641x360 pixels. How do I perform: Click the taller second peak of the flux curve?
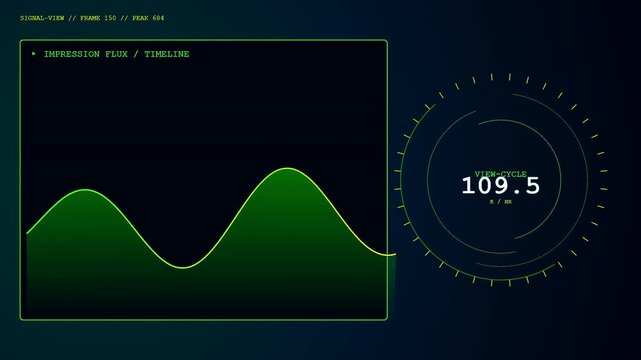[x=288, y=168]
